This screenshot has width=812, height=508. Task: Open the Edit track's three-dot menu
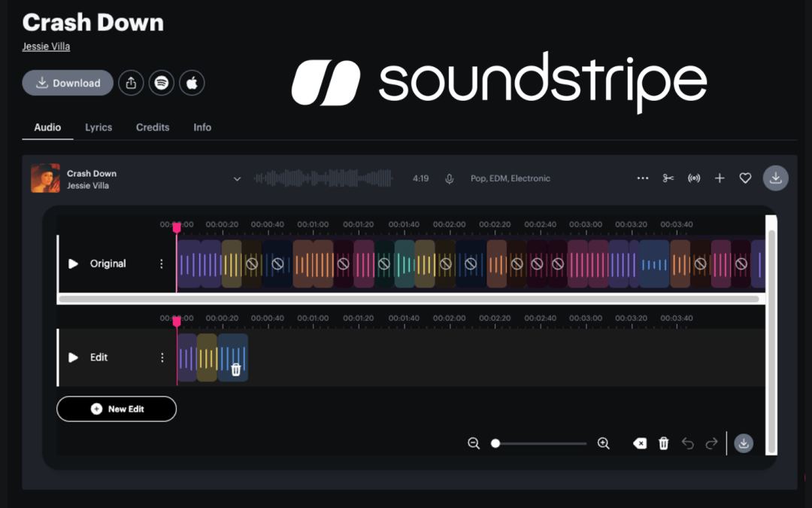(x=162, y=357)
